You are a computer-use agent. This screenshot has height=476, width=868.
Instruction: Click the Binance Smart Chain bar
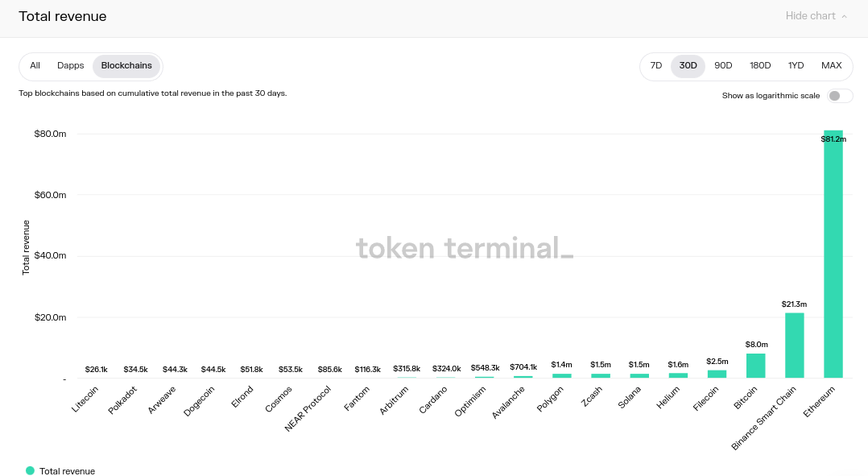click(x=795, y=346)
